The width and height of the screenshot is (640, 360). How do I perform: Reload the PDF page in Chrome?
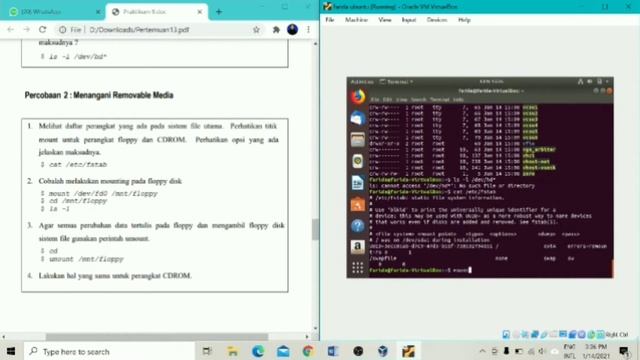[x=42, y=30]
